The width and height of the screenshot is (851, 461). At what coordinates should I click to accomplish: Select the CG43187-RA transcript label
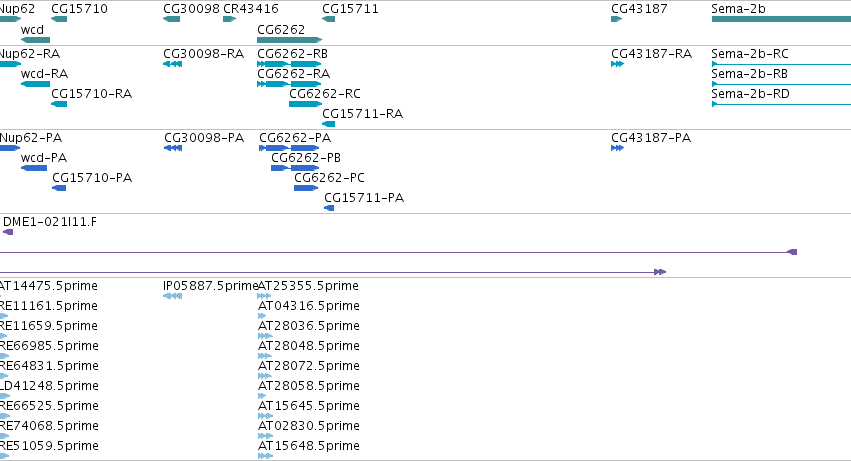coord(651,54)
